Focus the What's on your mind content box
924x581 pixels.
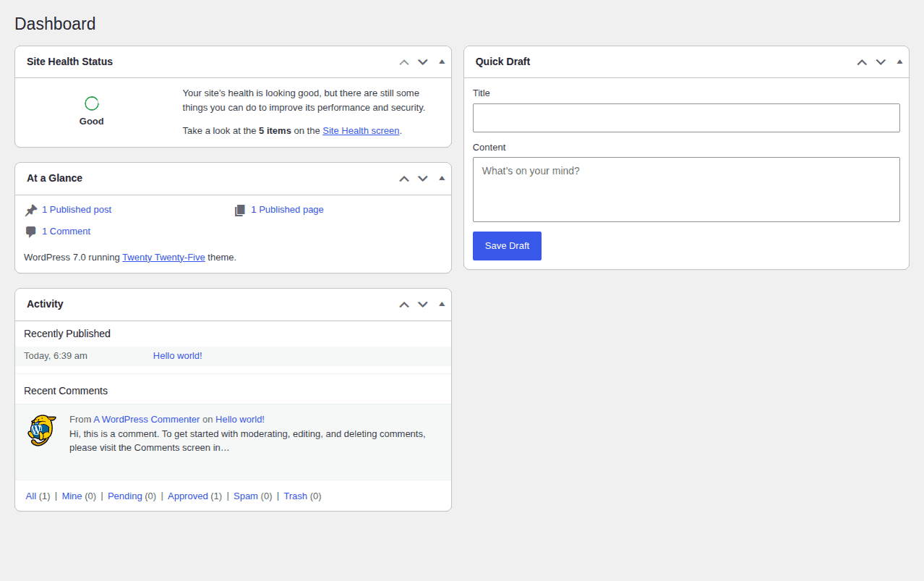686,190
